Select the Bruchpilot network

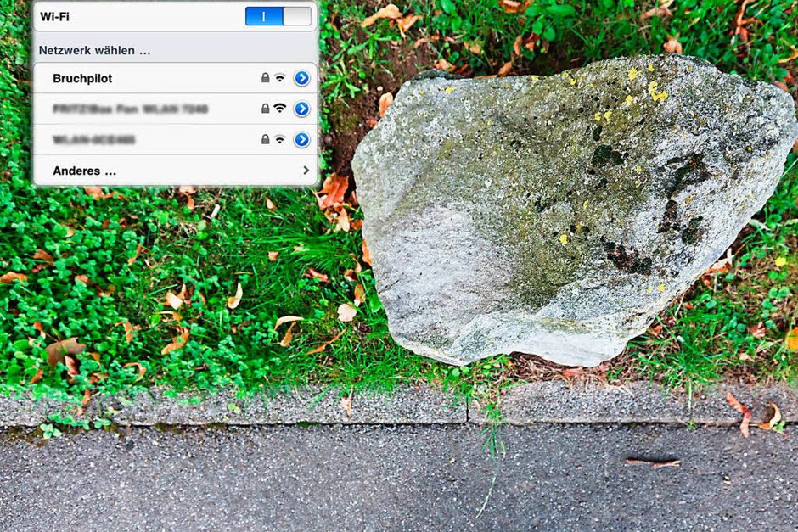tap(176, 78)
